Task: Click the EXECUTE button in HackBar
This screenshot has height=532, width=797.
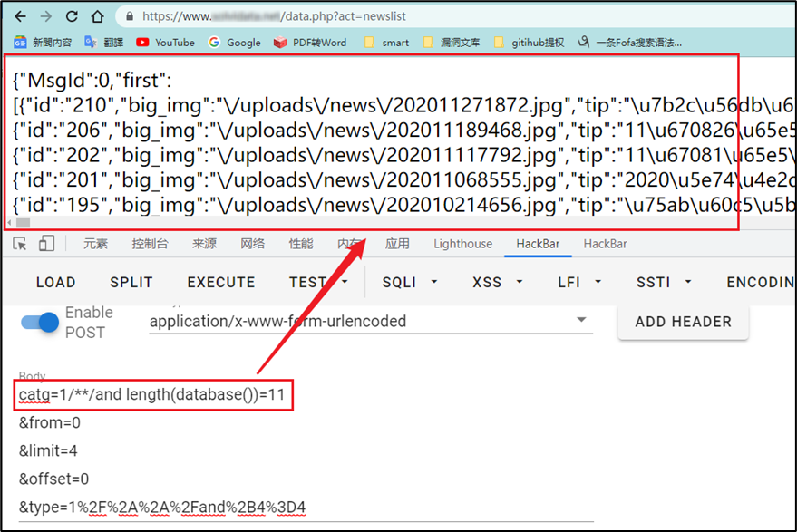Action: click(x=221, y=283)
